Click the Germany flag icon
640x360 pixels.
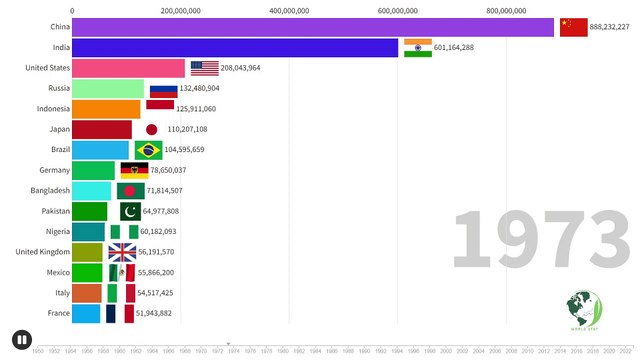(x=135, y=170)
